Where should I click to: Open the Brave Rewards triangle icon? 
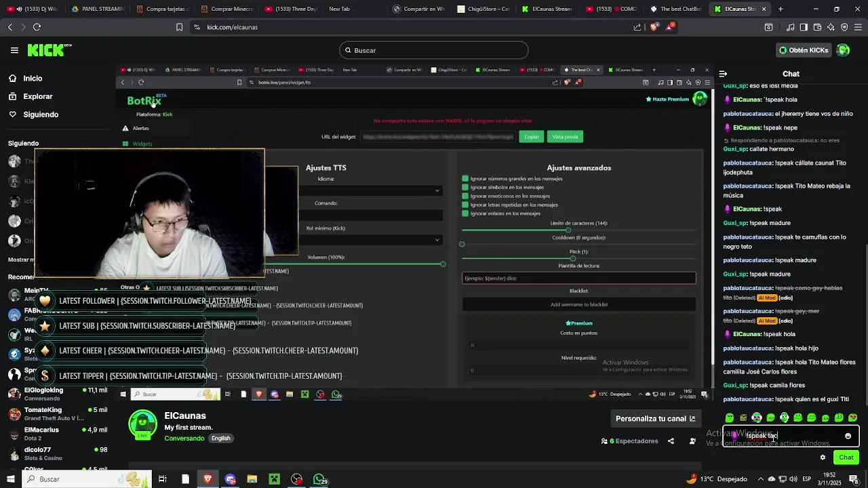point(670,27)
